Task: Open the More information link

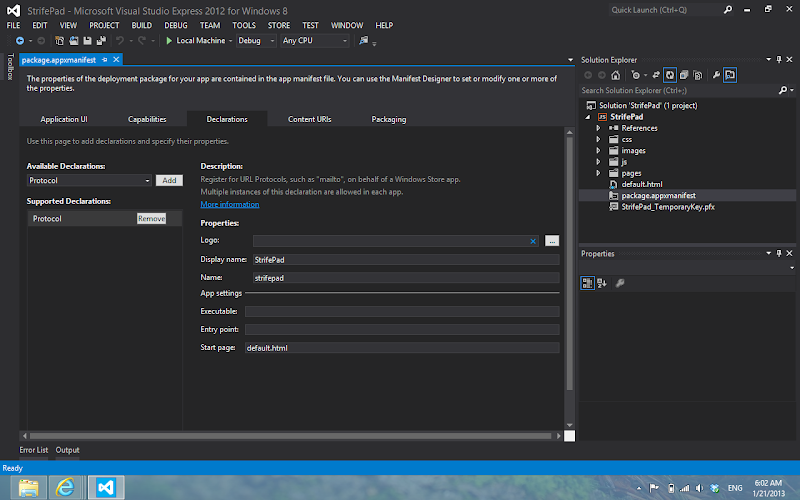Action: (230, 204)
